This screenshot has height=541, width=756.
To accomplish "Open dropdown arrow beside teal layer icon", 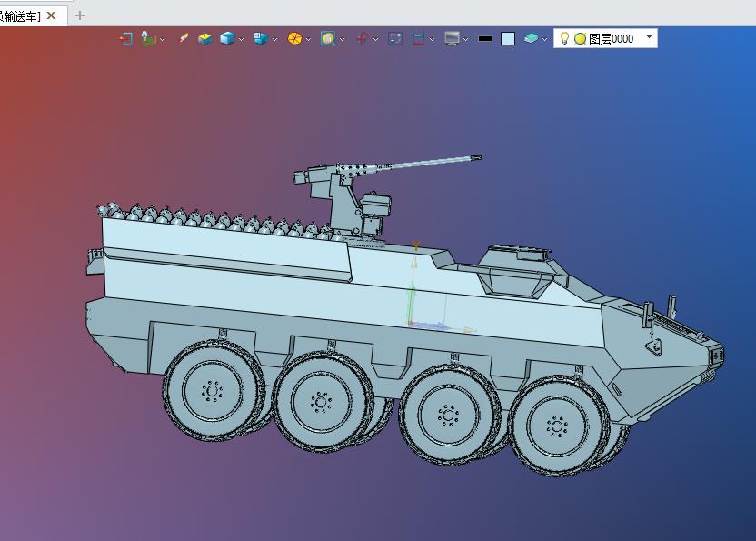I will coord(544,40).
